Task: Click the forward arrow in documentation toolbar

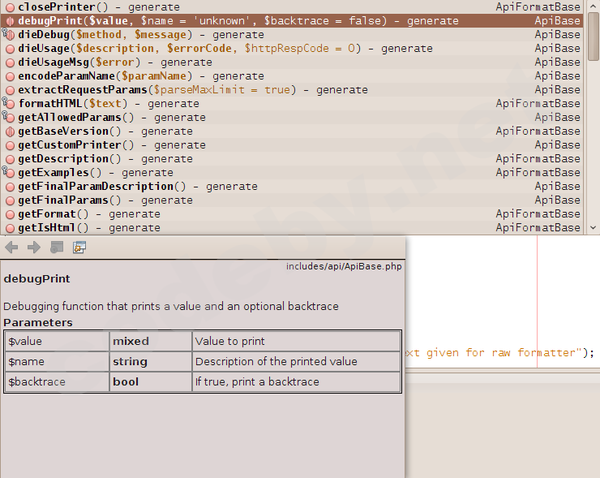Action: pos(34,247)
